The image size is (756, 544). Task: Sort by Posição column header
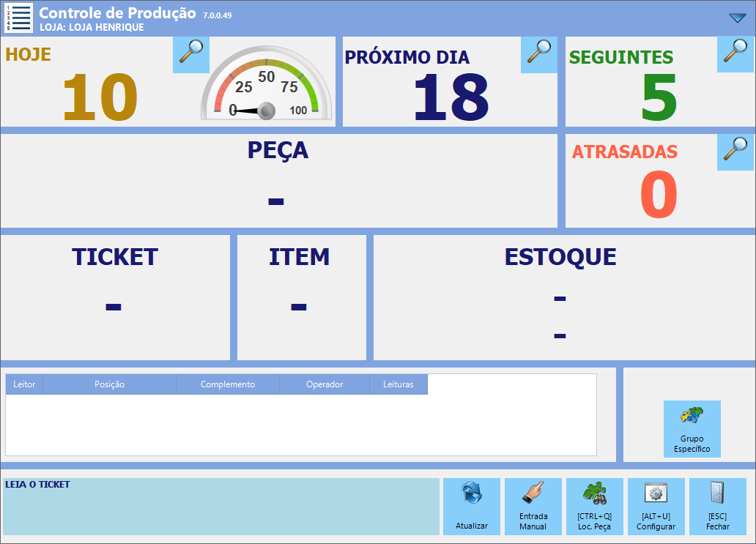pyautogui.click(x=109, y=384)
